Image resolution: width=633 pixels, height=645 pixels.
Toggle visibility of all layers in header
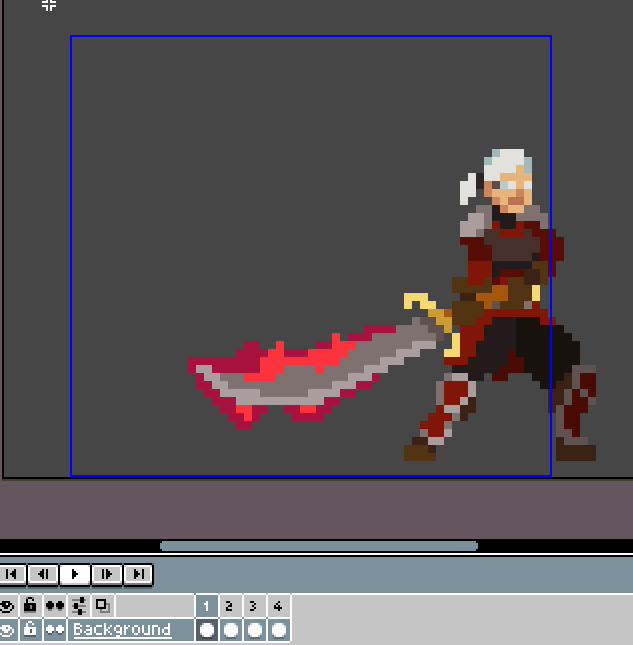[8, 606]
